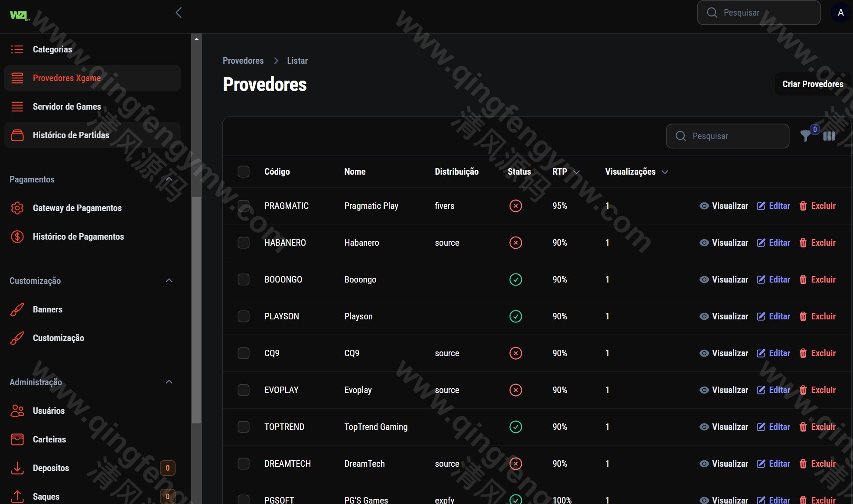The width and height of the screenshot is (853, 504).
Task: Click the Banners brush icon
Action: pos(17,309)
